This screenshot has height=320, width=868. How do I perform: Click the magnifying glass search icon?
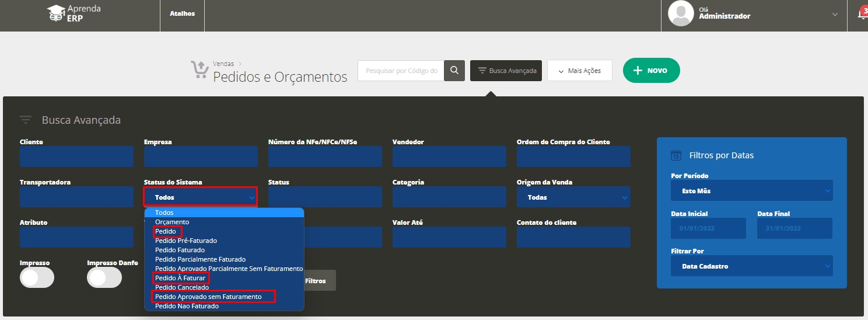454,71
